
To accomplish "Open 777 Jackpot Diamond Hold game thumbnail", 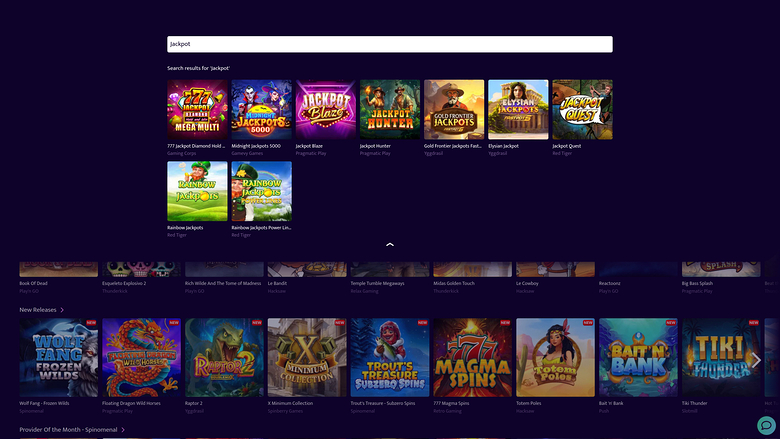I will [x=197, y=109].
